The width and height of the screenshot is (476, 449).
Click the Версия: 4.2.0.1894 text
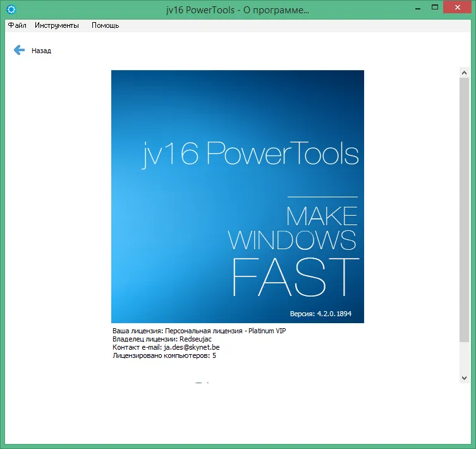tap(320, 314)
